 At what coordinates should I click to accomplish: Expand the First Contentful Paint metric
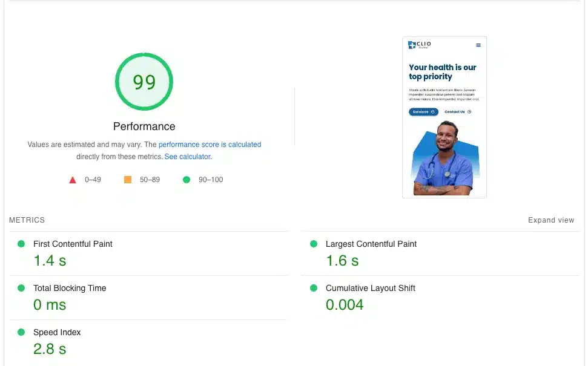point(73,244)
